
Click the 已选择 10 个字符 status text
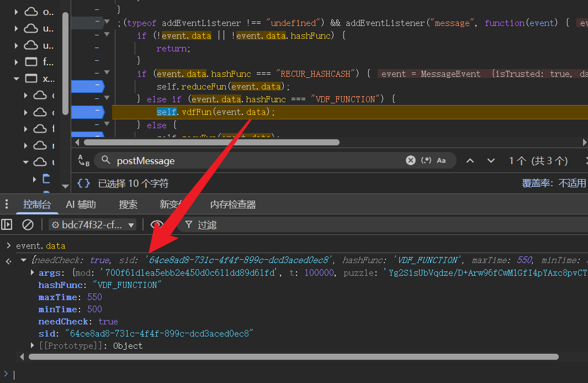point(133,183)
